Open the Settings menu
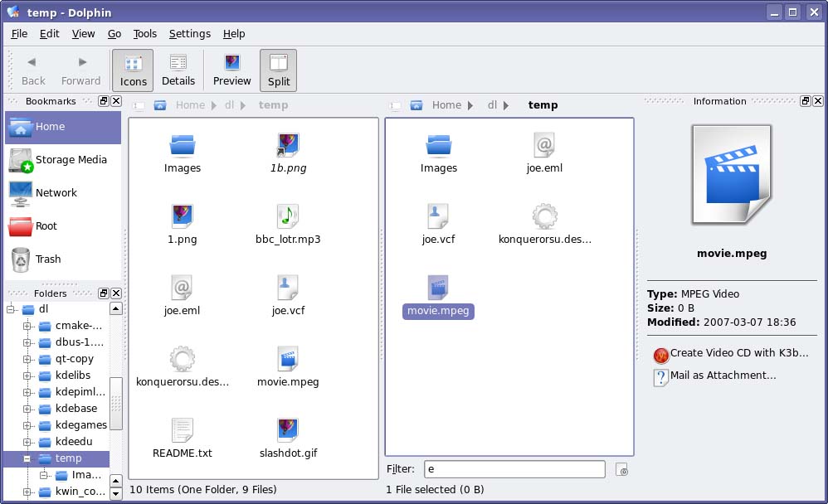Screen dimensions: 828x504 click(189, 34)
